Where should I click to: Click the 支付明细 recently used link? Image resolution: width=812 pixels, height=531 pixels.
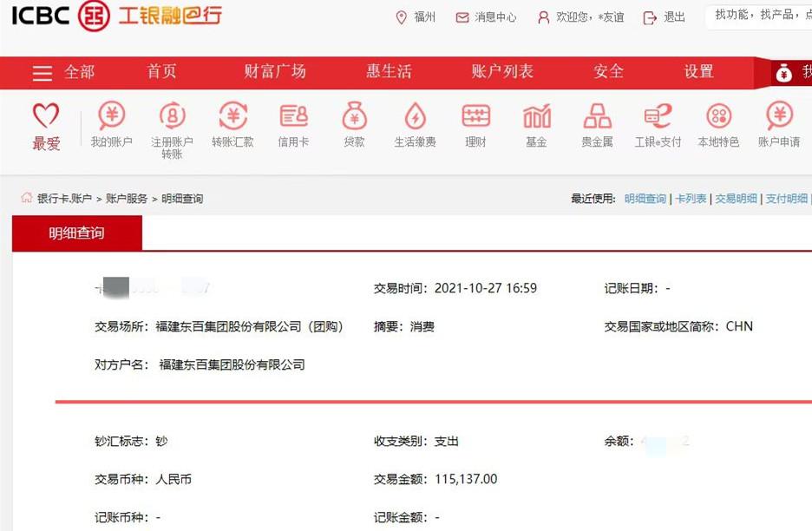point(787,199)
